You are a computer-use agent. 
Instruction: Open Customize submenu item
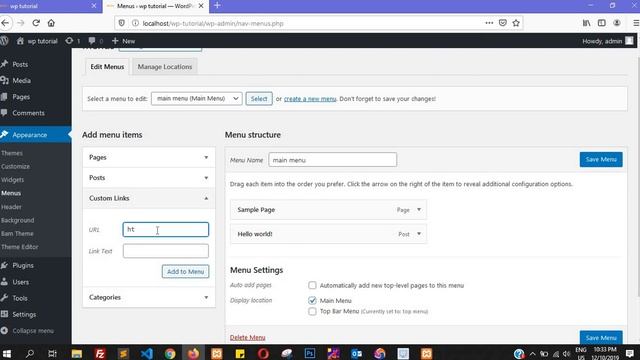(16, 167)
